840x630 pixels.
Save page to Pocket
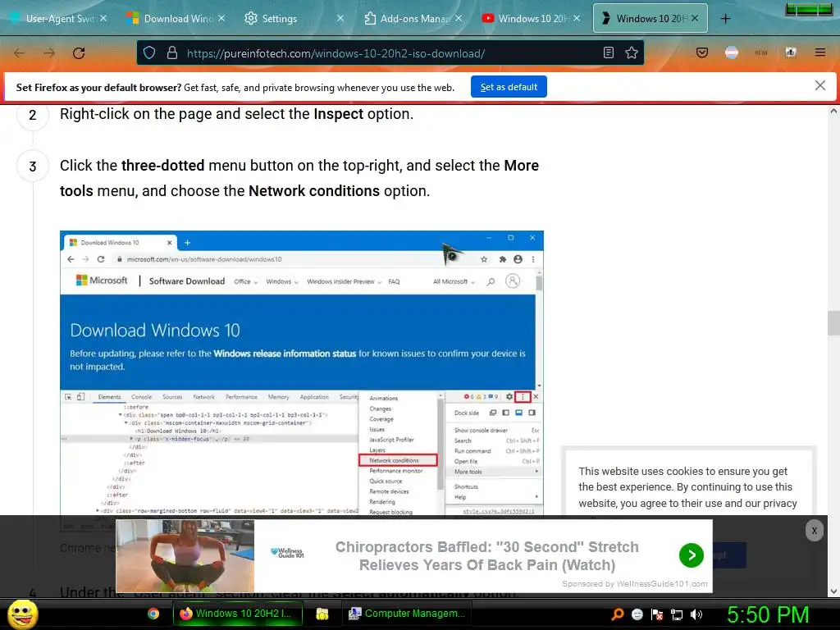point(702,52)
